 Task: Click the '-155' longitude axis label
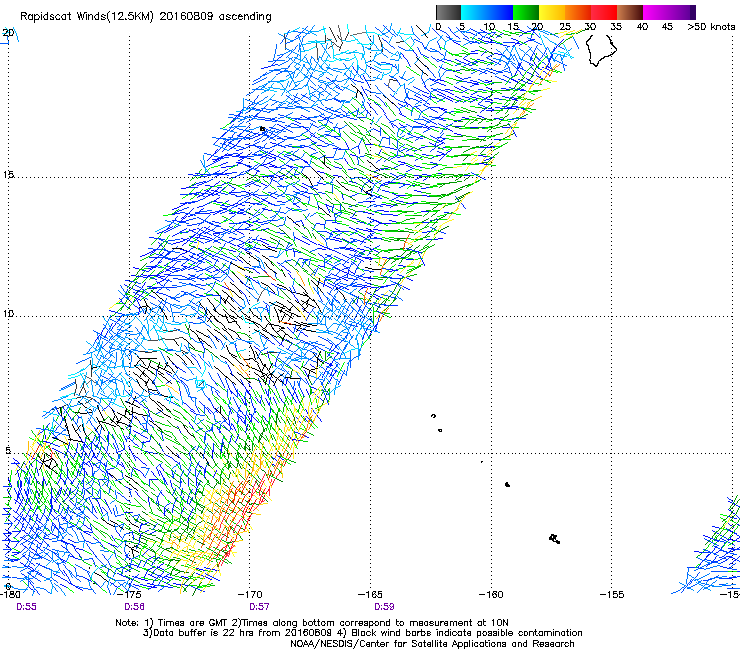coord(612,594)
